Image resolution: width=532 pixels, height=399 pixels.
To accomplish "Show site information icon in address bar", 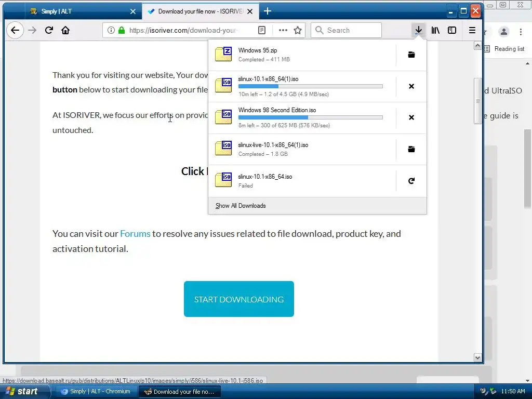I will tap(111, 30).
